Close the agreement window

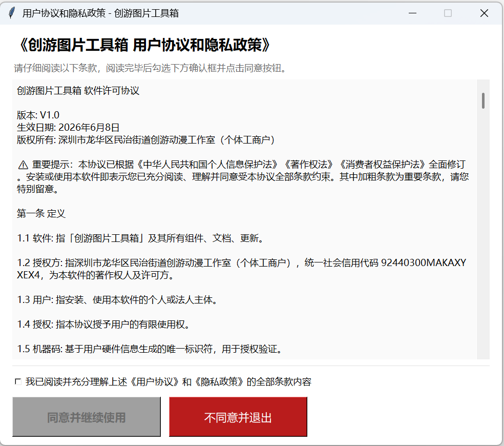(x=484, y=13)
